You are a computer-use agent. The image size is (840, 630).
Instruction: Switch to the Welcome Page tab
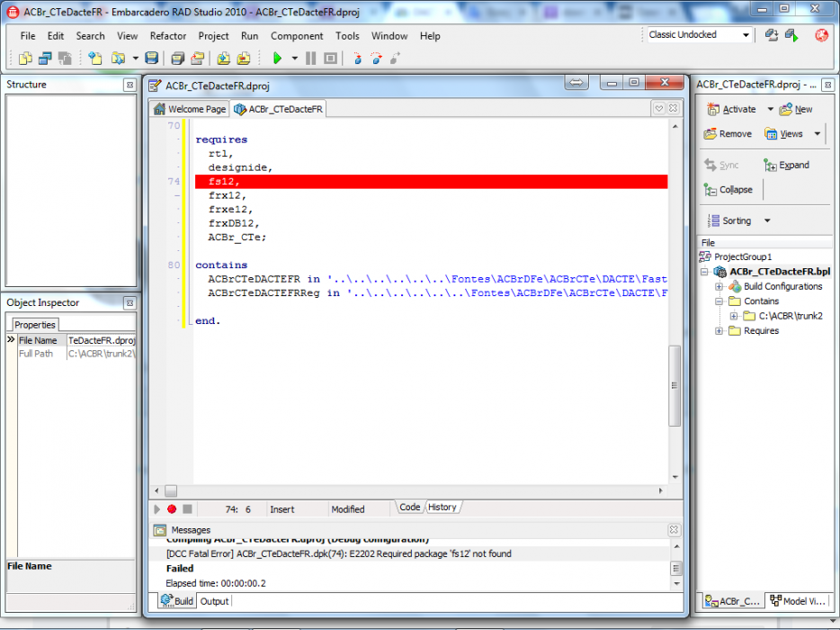coord(190,109)
